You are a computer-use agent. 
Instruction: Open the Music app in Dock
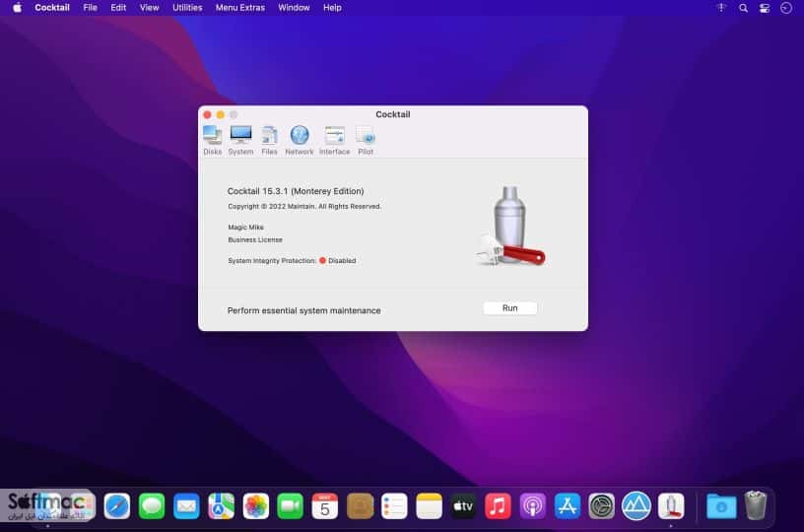coord(498,506)
